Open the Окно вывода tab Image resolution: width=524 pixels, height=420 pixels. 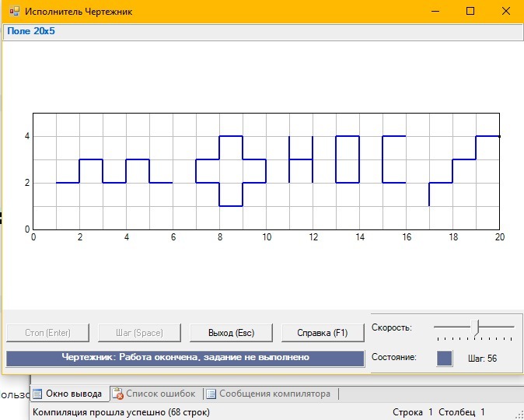pyautogui.click(x=70, y=394)
